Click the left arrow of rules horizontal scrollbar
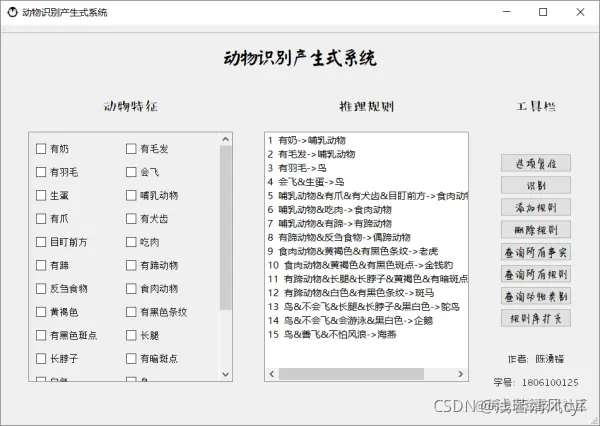The image size is (601, 426). (272, 374)
